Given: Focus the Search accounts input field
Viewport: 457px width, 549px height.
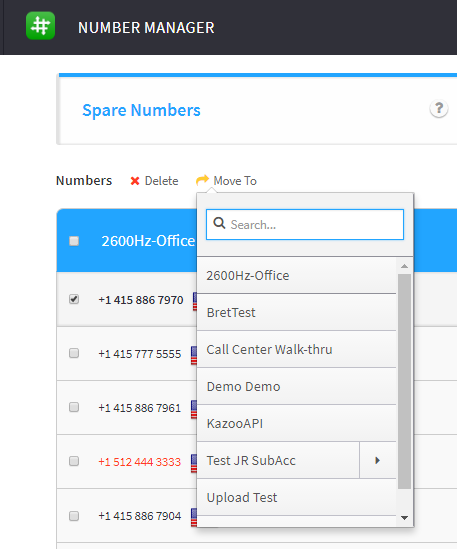Looking at the screenshot, I should (x=305, y=224).
